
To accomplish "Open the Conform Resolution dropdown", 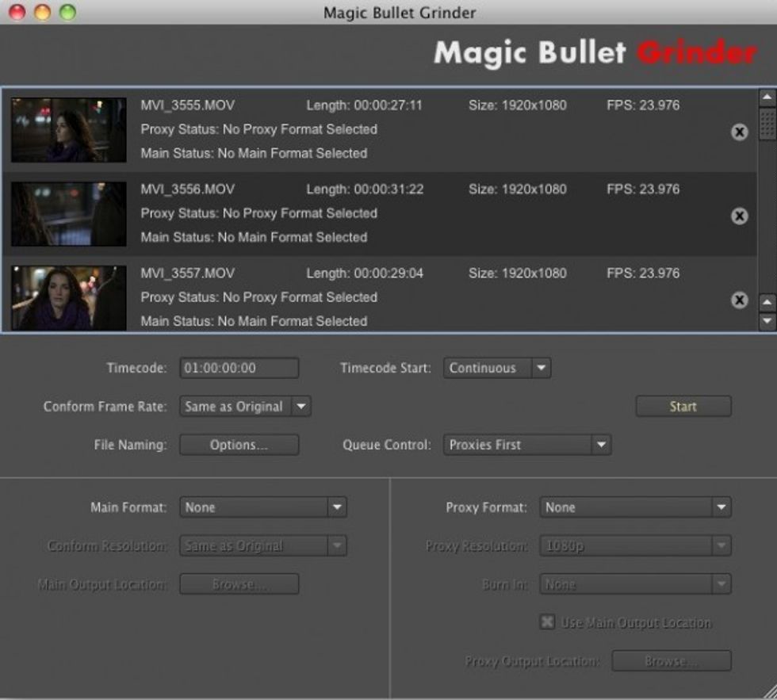I will (263, 546).
